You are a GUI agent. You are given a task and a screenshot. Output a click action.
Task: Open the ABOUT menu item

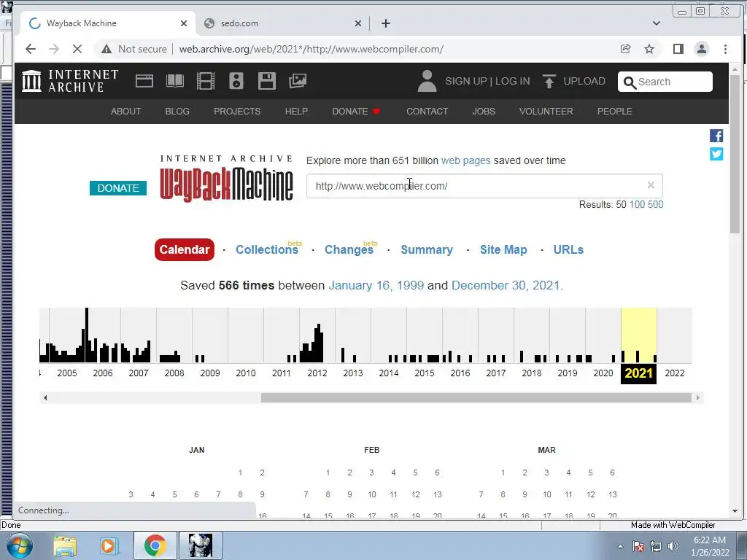pyautogui.click(x=125, y=112)
